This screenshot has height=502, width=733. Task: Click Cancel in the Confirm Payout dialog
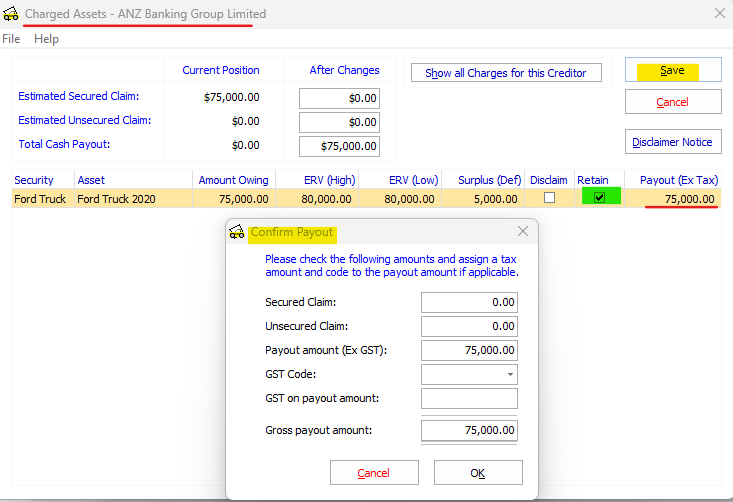[373, 473]
